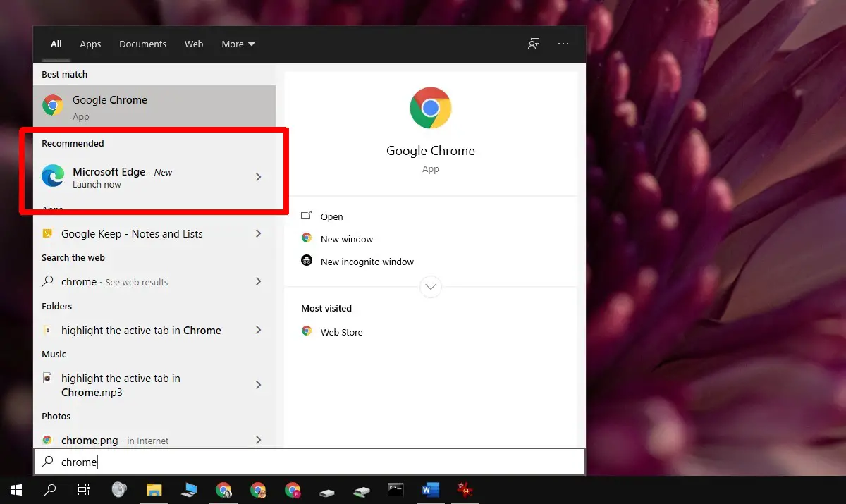
Task: Switch to the Documents search tab
Action: (x=142, y=44)
